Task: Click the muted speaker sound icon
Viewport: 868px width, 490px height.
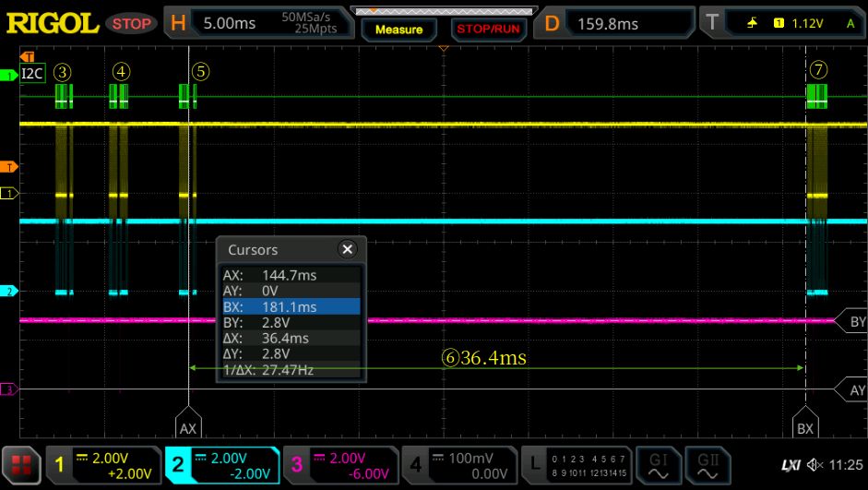Action: coord(814,465)
